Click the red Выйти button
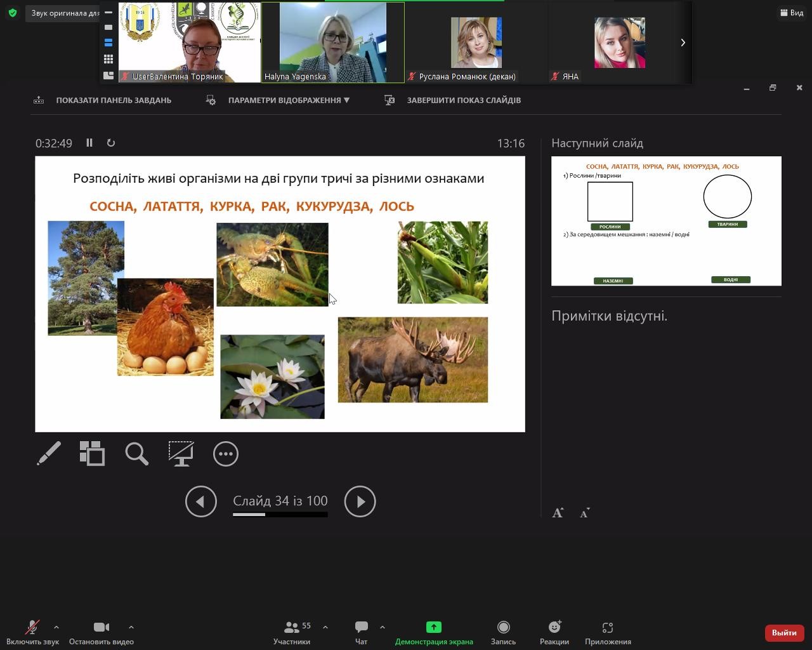The width and height of the screenshot is (812, 650). tap(784, 633)
